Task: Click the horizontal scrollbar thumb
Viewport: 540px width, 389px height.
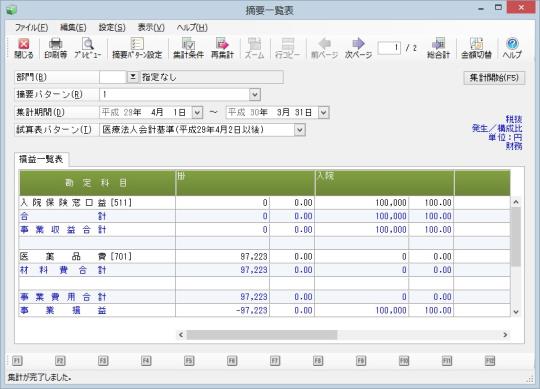Action: coord(262,335)
